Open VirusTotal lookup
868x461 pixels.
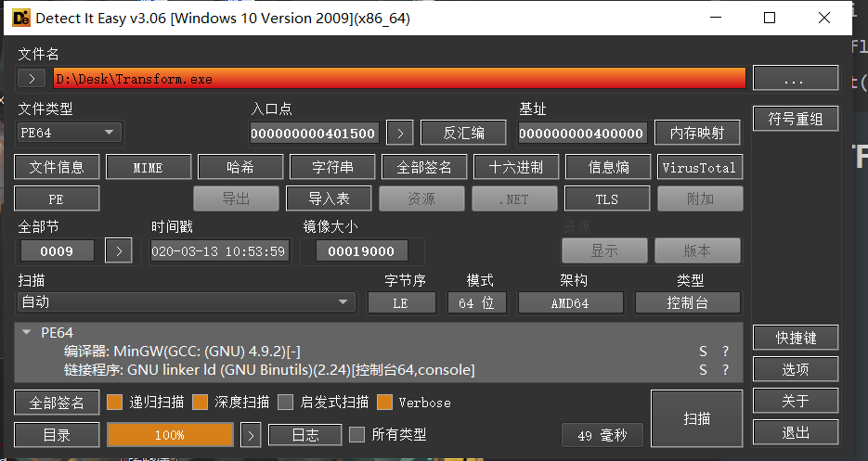(700, 168)
